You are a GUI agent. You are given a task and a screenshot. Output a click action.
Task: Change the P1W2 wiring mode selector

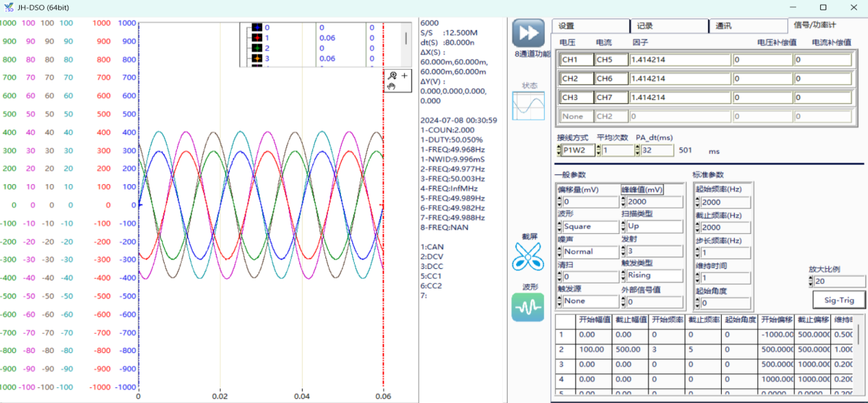point(578,151)
